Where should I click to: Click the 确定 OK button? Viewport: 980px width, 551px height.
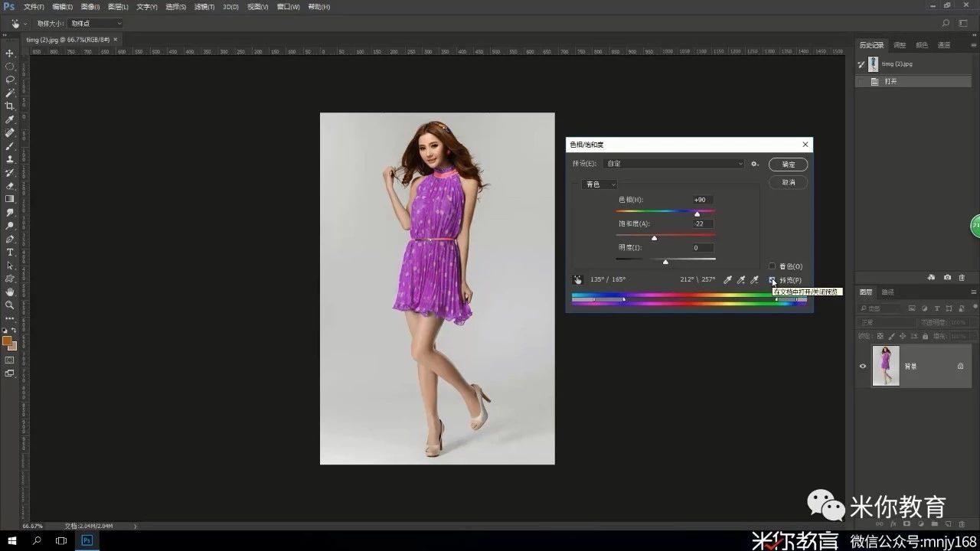pos(789,165)
